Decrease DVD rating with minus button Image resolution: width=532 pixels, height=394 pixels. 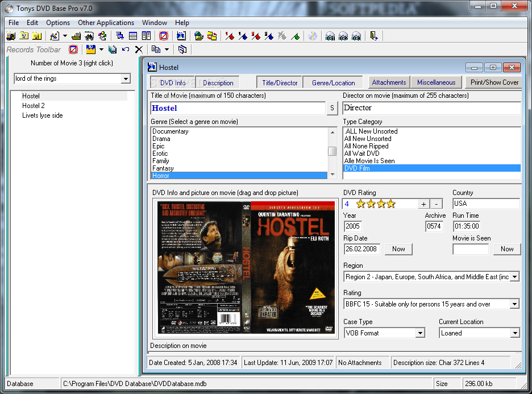coord(437,204)
